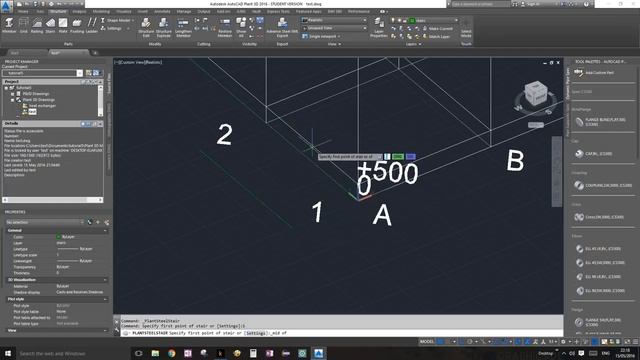Image resolution: width=640 pixels, height=360 pixels.
Task: Open the Windows Start menu
Action: (x=7, y=353)
